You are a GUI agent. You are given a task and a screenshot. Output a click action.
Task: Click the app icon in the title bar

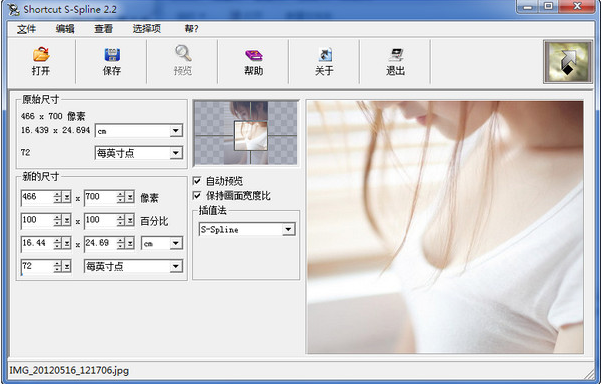coord(13,9)
